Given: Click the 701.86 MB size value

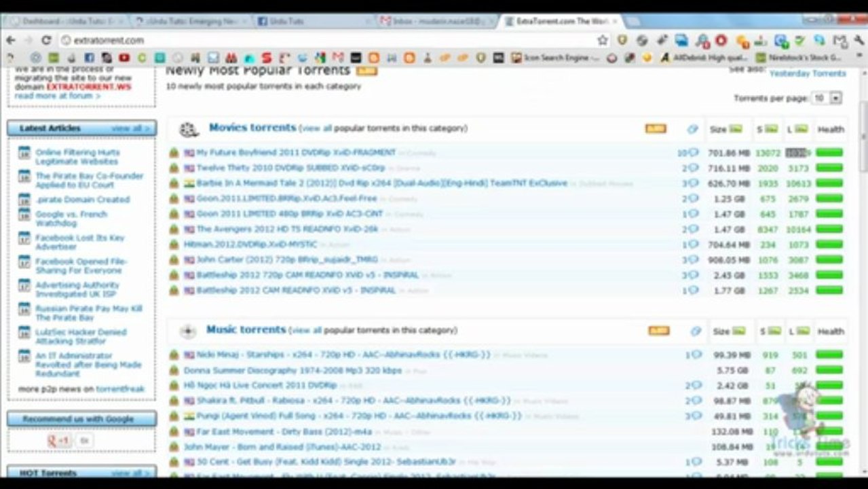Looking at the screenshot, I should 729,153.
